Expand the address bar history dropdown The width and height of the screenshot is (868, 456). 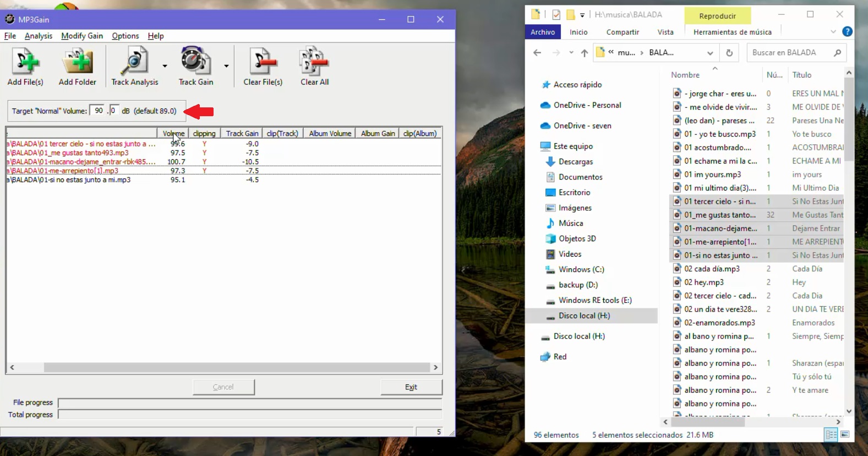[x=710, y=53]
